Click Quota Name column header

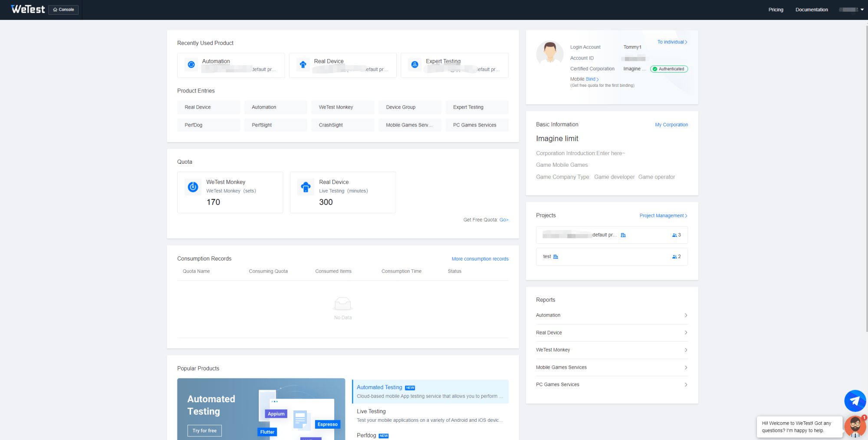point(196,271)
